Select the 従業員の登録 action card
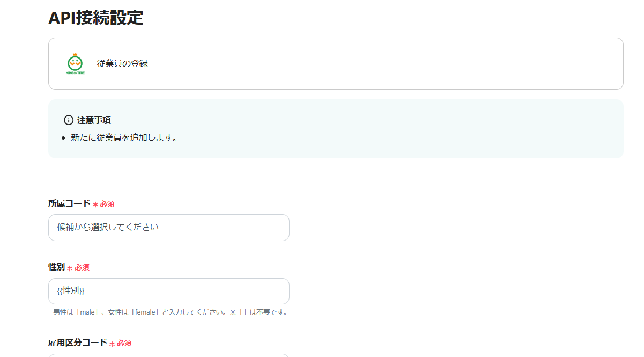Screen dimensions: 644x357 pos(336,63)
